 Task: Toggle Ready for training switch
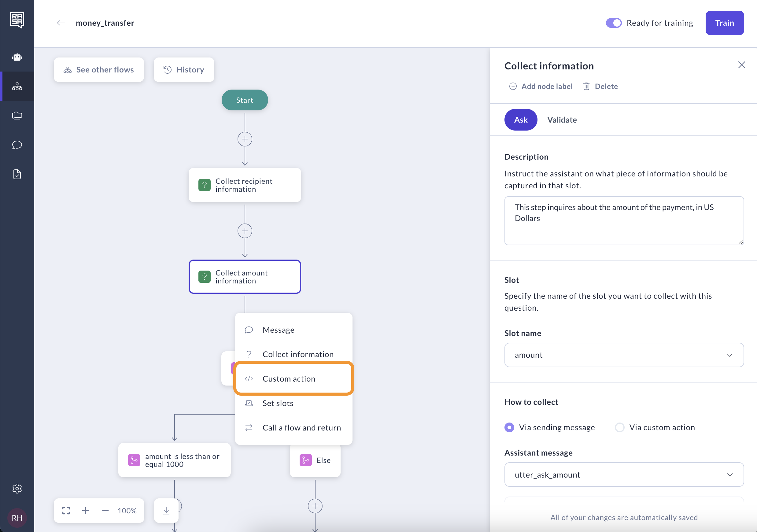coord(613,23)
